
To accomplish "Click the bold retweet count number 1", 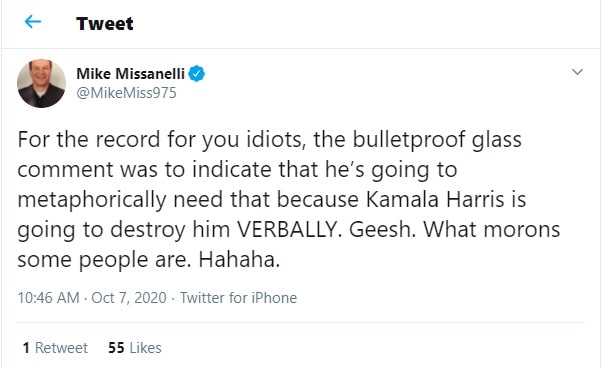I will point(26,348).
